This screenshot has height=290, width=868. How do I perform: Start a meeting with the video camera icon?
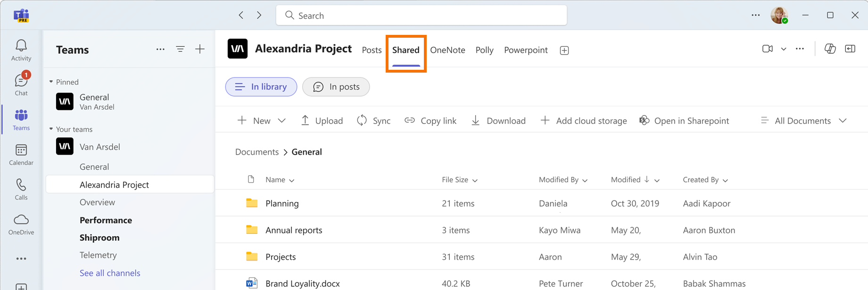(768, 49)
